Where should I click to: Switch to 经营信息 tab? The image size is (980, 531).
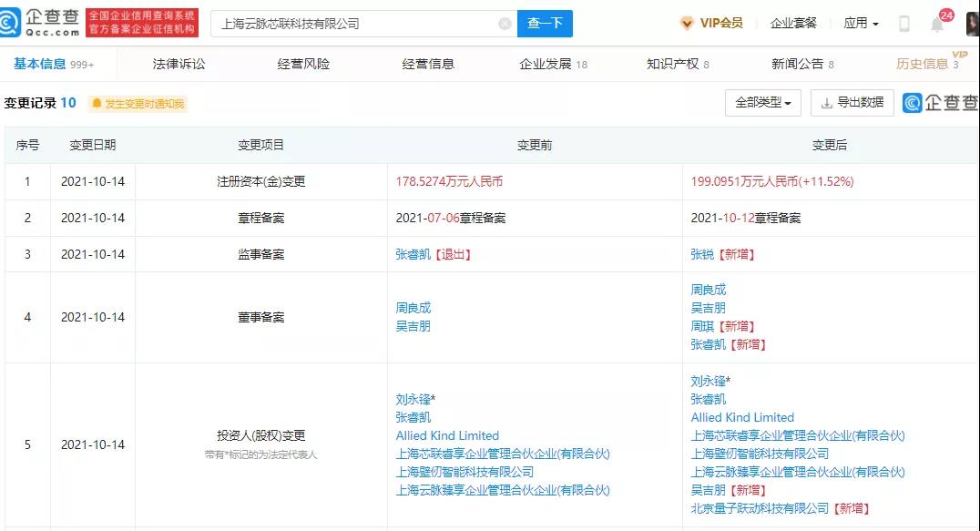pyautogui.click(x=428, y=64)
